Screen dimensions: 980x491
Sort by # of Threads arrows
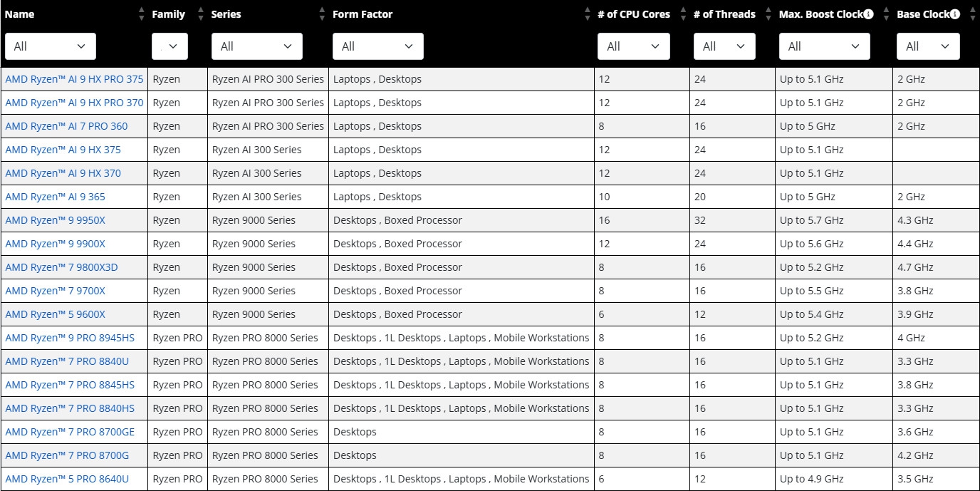[x=768, y=14]
